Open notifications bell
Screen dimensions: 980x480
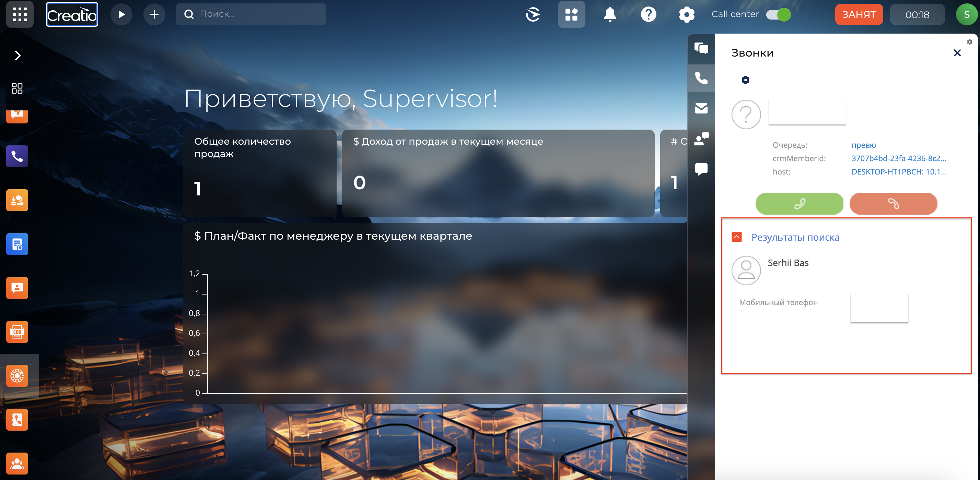610,14
